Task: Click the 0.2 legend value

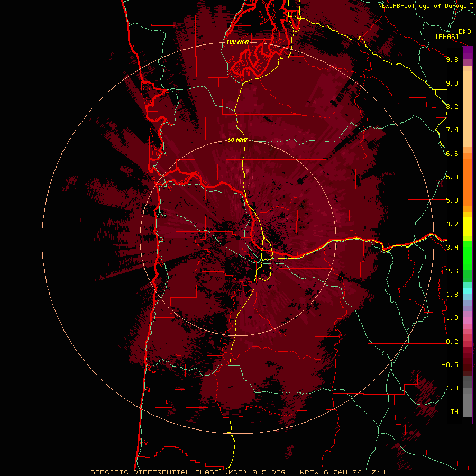Action: [x=452, y=342]
